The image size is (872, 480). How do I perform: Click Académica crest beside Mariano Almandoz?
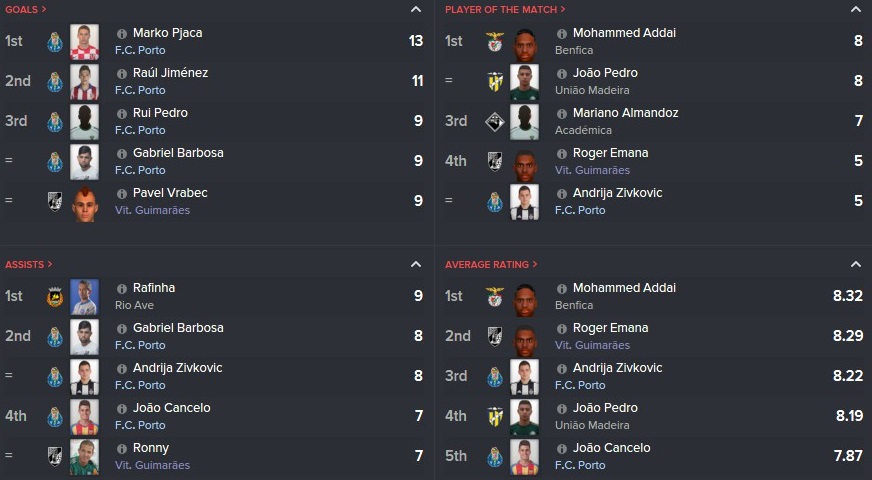[494, 122]
